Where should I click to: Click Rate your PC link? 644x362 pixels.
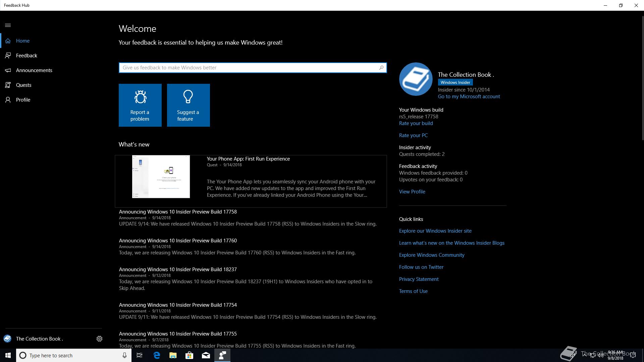pyautogui.click(x=413, y=135)
